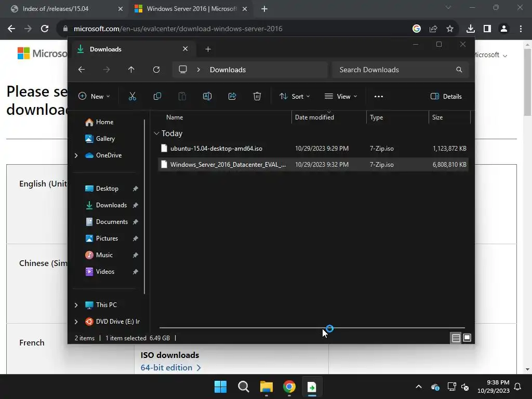This screenshot has width=532, height=399.
Task: Switch to details list view icon
Action: pyautogui.click(x=456, y=338)
